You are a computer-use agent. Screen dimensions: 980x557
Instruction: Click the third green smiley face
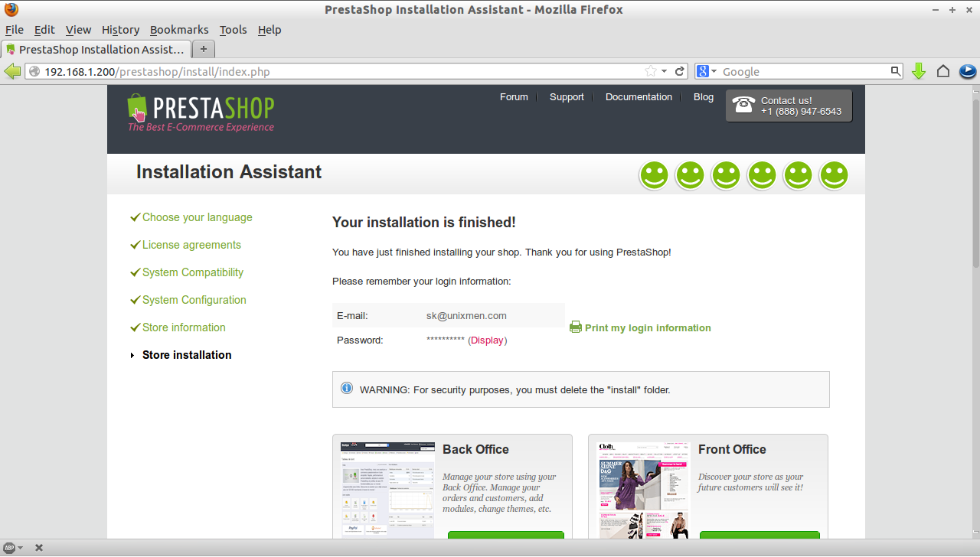726,175
